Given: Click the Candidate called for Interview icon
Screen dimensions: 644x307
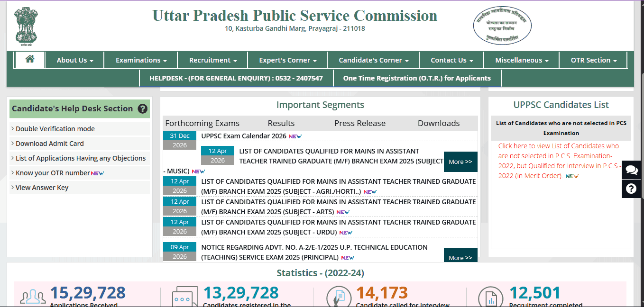Looking at the screenshot, I should 339,294.
